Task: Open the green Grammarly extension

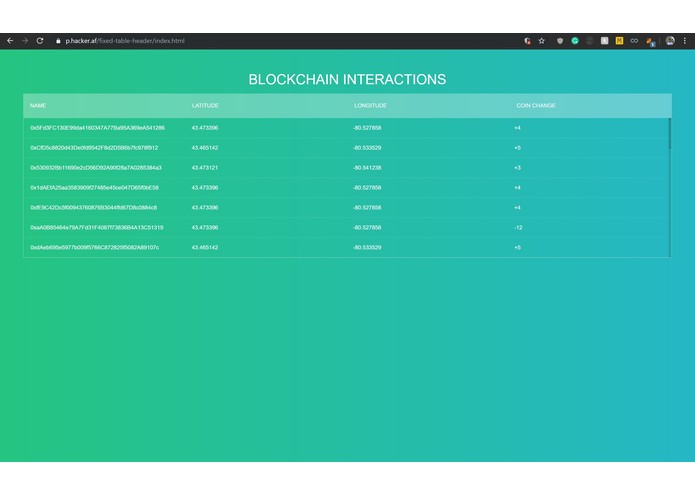Action: click(575, 41)
